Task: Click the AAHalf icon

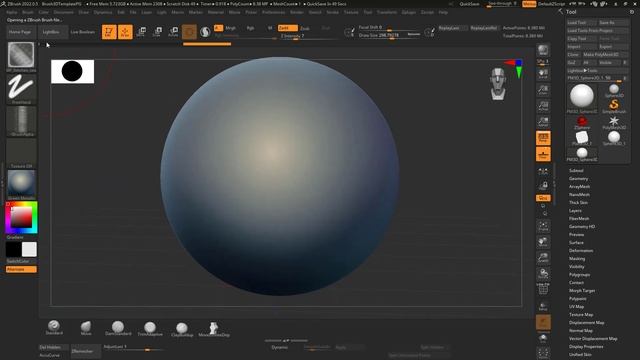Action: tap(543, 122)
